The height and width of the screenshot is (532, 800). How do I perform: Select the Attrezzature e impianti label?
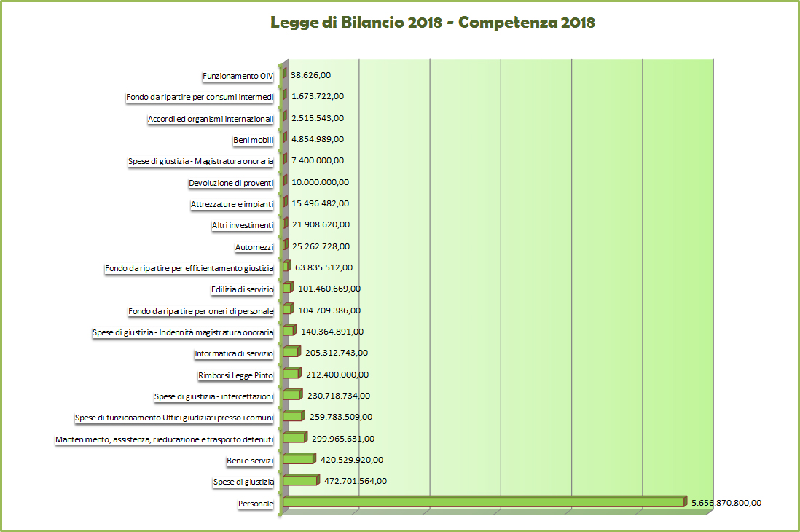[x=230, y=204]
